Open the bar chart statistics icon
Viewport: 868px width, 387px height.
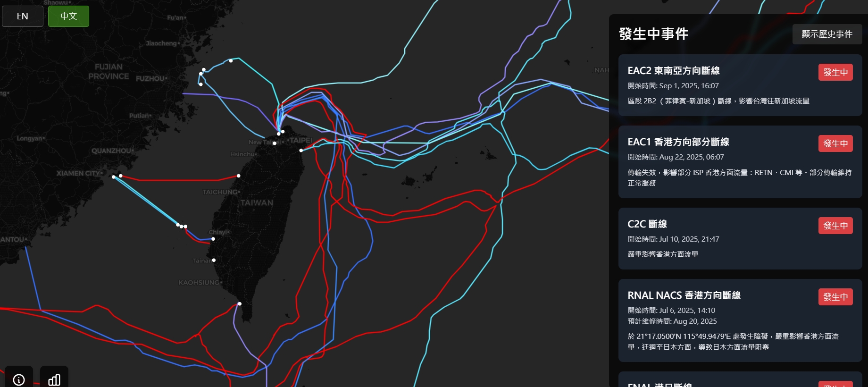[54, 379]
